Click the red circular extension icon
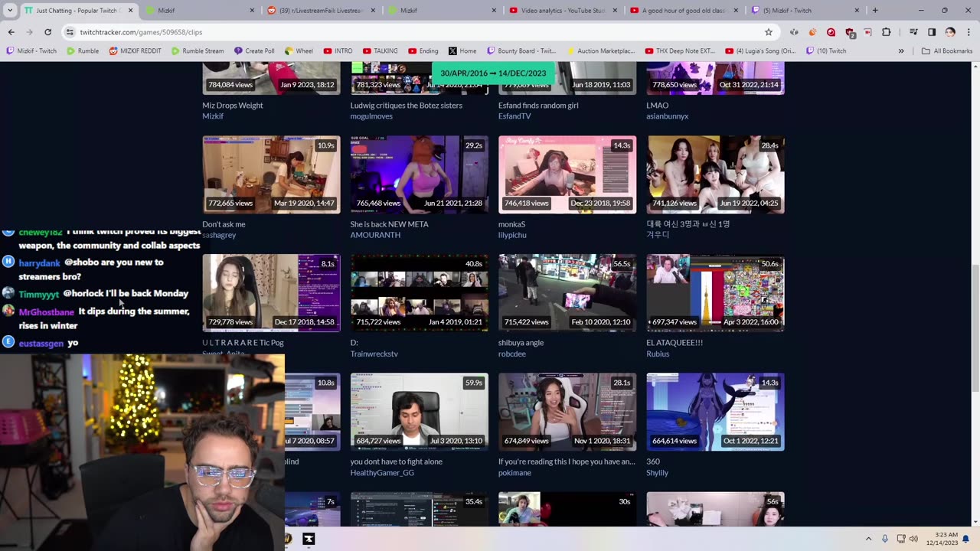 click(x=831, y=32)
